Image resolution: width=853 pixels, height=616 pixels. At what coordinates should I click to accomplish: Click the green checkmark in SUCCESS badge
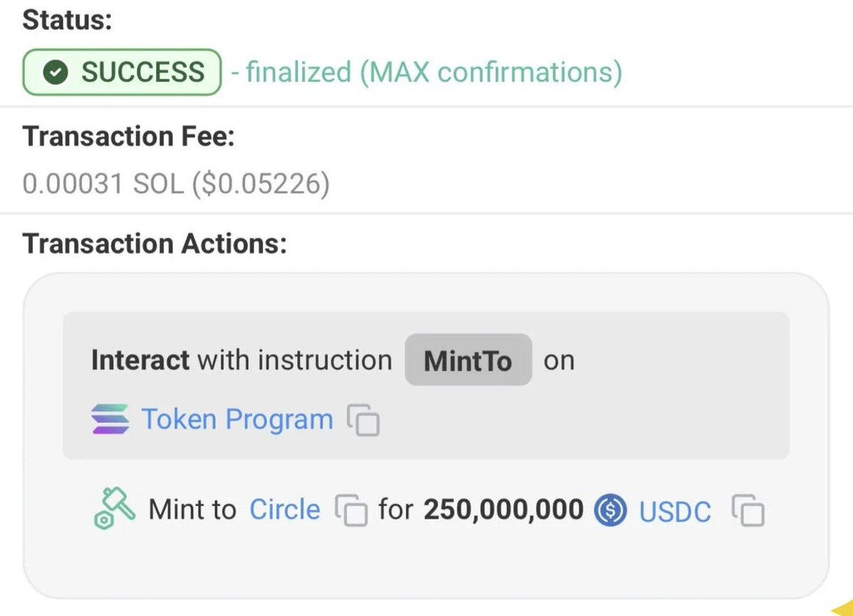pos(55,72)
